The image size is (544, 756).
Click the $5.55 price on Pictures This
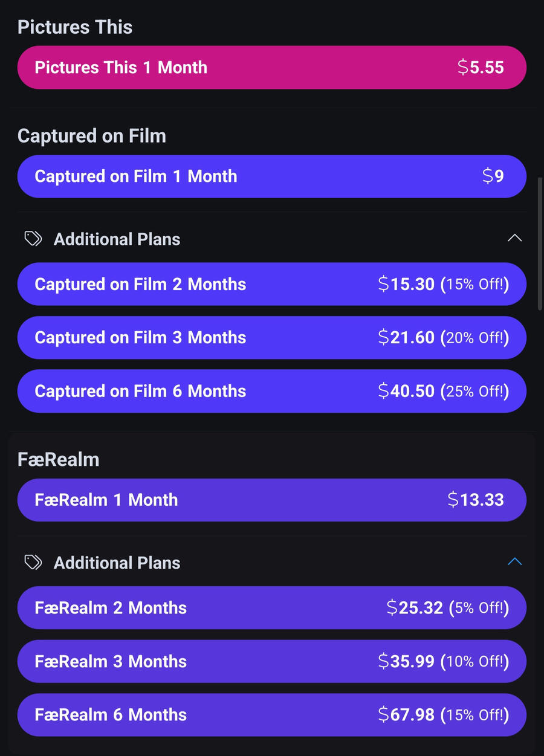tap(481, 68)
